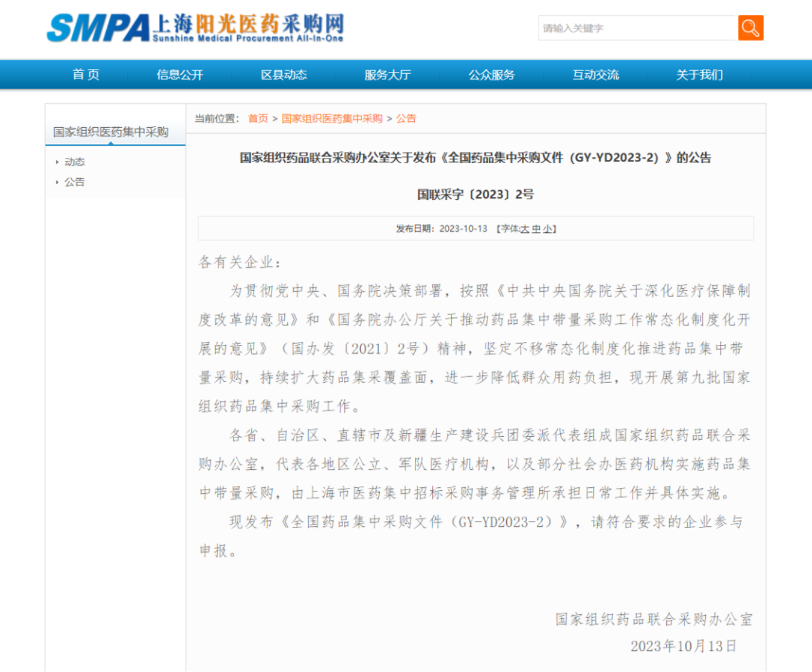812x672 pixels.
Task: Click the 公告 breadcrumb link
Action: [x=406, y=118]
